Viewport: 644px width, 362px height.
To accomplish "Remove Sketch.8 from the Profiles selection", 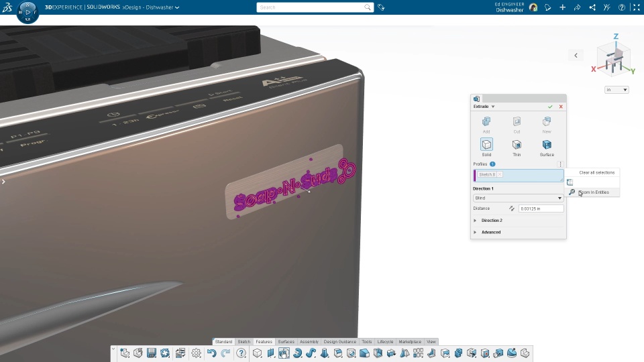I will 500,174.
